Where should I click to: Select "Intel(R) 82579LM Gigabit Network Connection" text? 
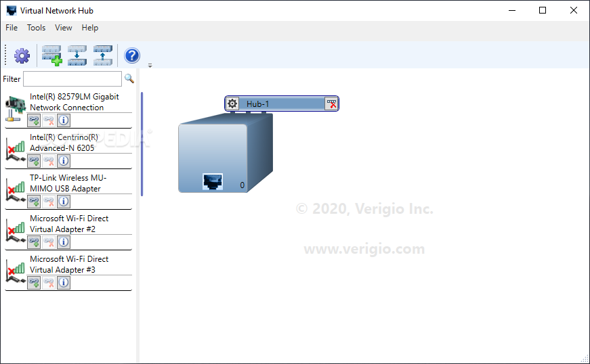(75, 102)
